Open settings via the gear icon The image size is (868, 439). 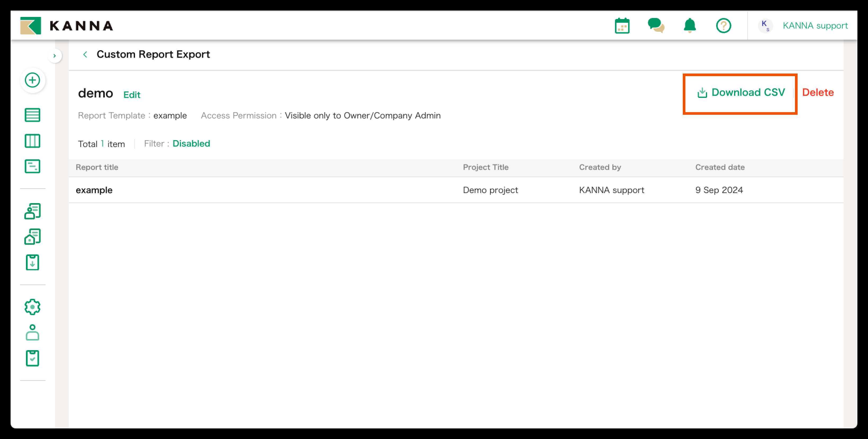click(x=33, y=307)
